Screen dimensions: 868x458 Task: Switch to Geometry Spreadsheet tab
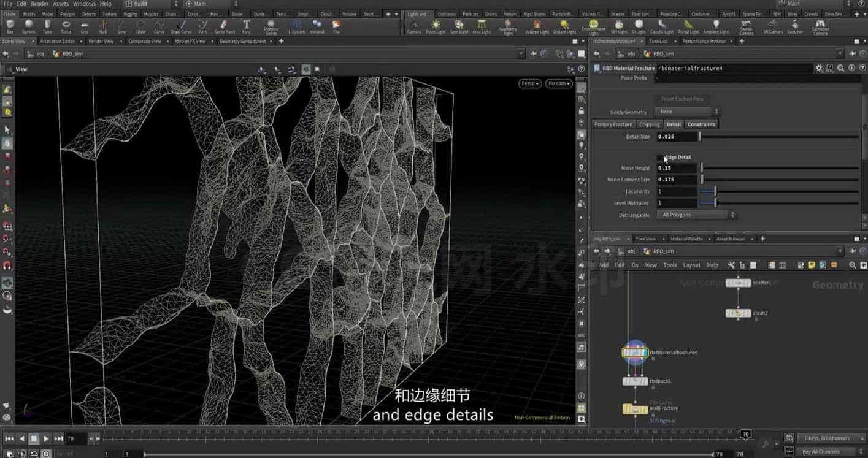(x=243, y=41)
